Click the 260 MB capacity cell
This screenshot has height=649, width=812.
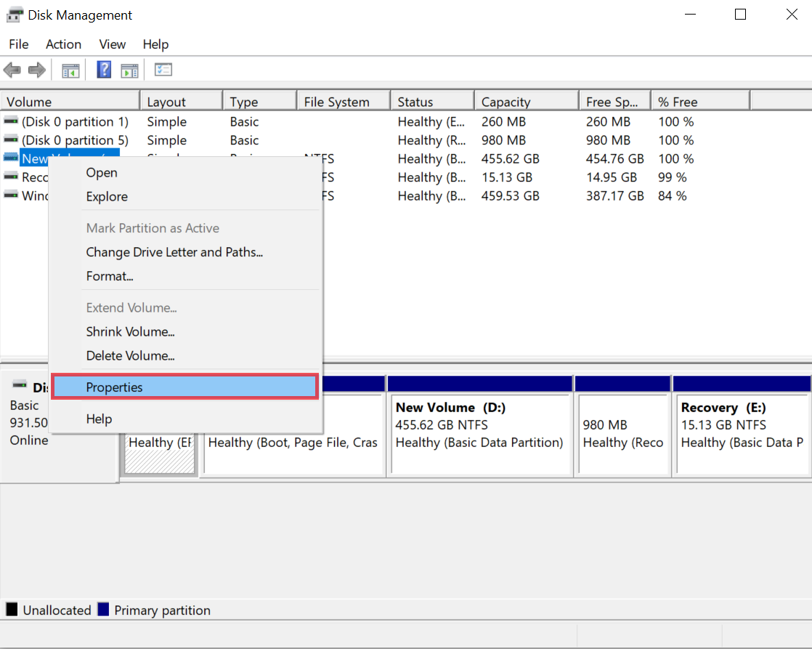coord(503,121)
